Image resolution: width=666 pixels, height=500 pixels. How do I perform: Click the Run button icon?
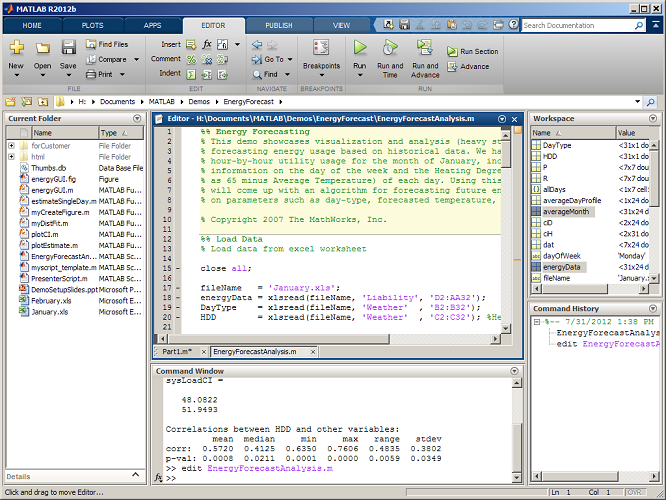[360, 48]
